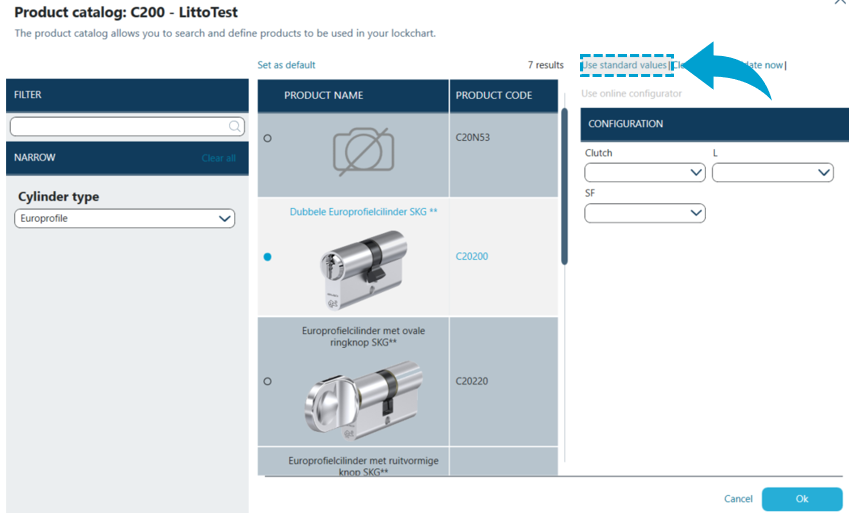
Task: Click the Product Code column header
Action: (x=494, y=96)
